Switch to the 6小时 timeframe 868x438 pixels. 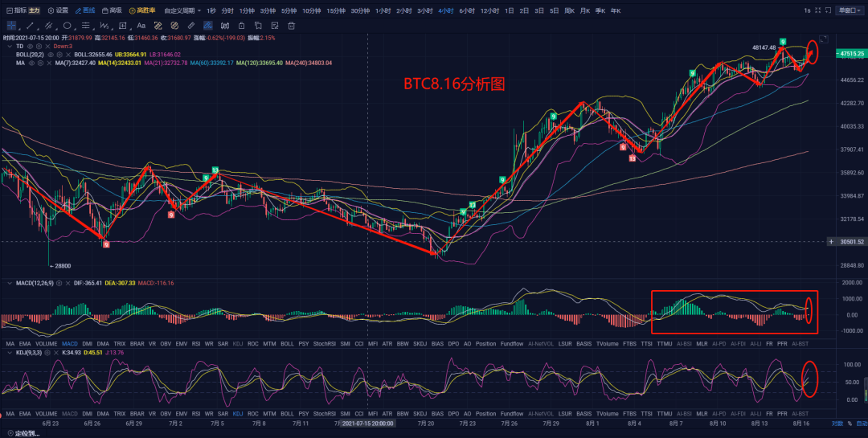(x=467, y=10)
